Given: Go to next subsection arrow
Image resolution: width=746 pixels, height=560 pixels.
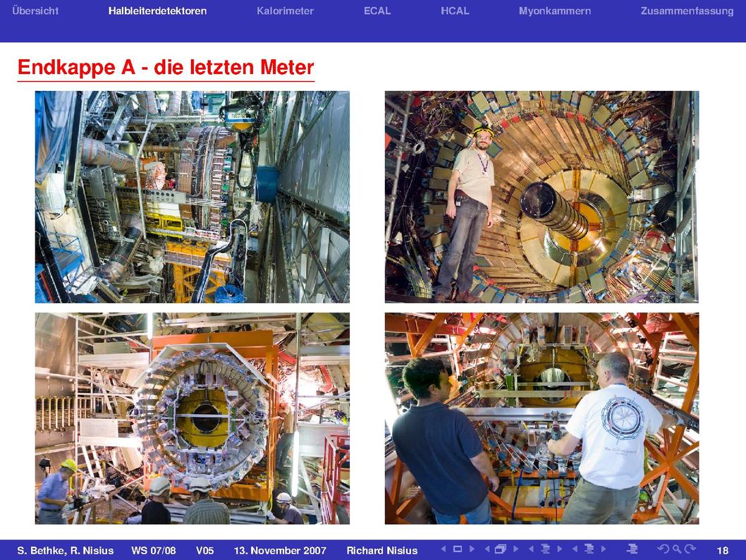Looking at the screenshot, I should (x=560, y=549).
